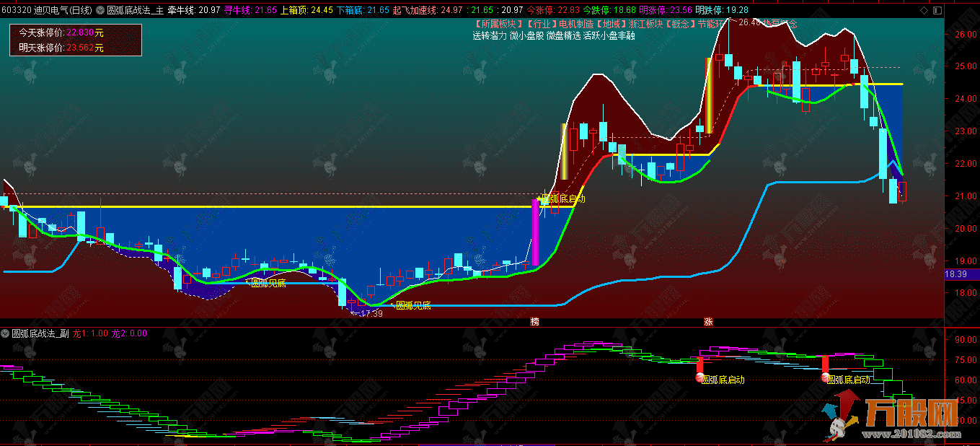Screen dimensions: 980x446
Task: Click the tall magenta breakout candle bar
Action: [536, 231]
